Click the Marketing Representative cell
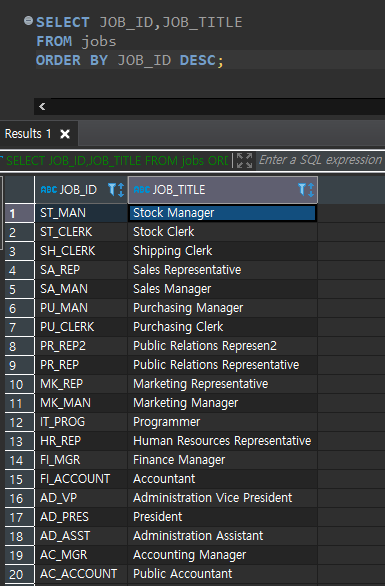This screenshot has height=586, width=385. coord(223,384)
